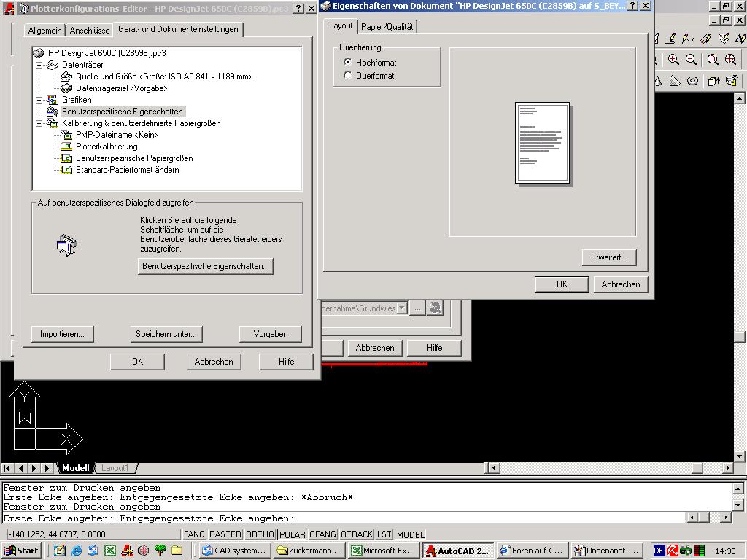This screenshot has width=747, height=560.
Task: Click the solids icon right of Extrude
Action: [x=731, y=81]
